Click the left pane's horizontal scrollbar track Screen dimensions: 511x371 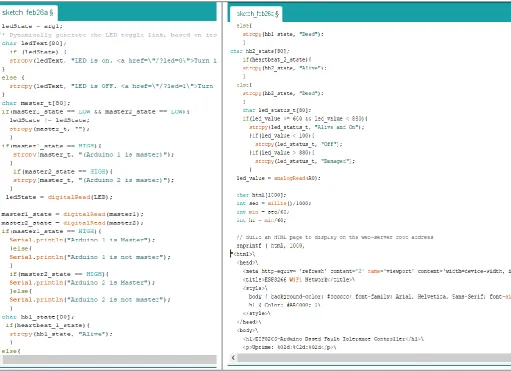click(x=110, y=359)
